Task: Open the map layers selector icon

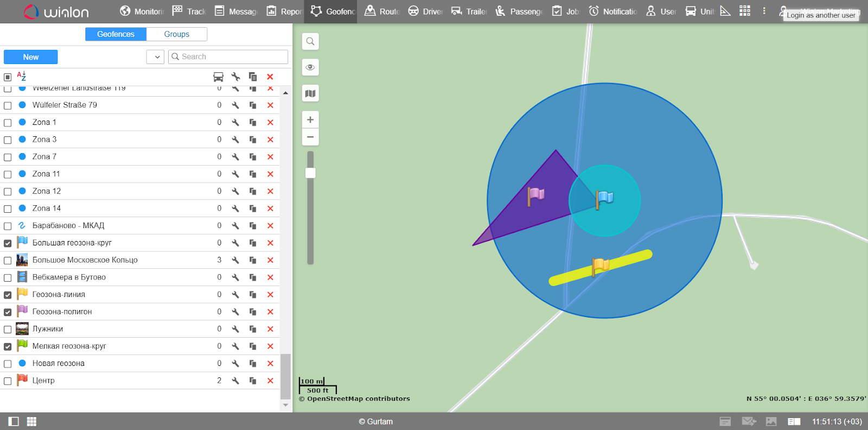Action: 310,93
